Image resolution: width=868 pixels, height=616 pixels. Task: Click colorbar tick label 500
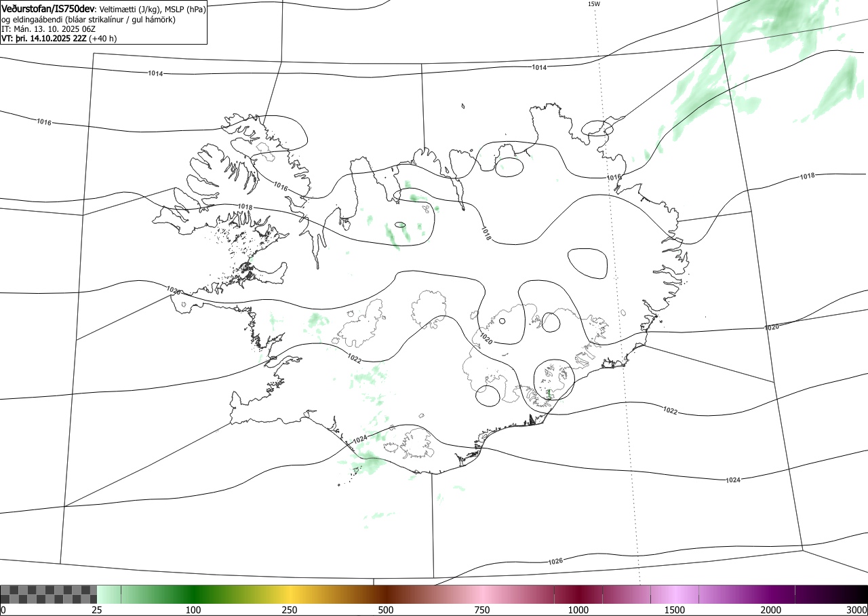point(386,610)
